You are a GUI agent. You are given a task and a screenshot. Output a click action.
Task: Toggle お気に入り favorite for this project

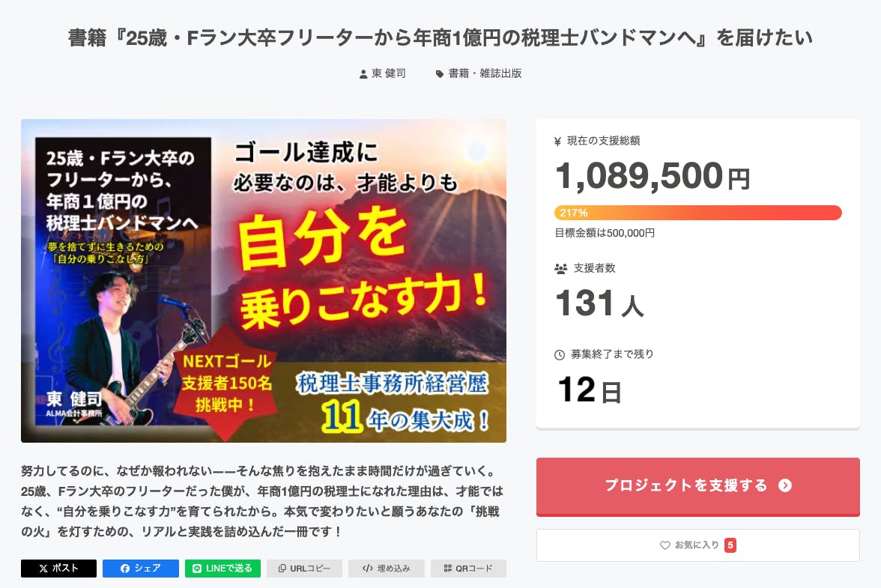click(697, 545)
